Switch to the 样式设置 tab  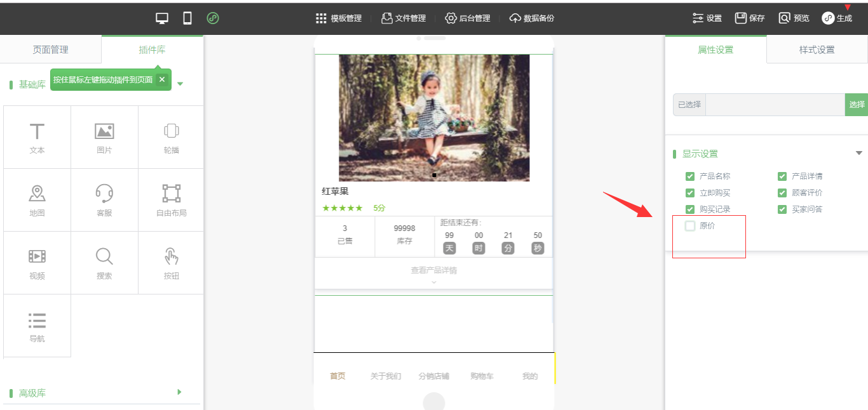pos(817,50)
